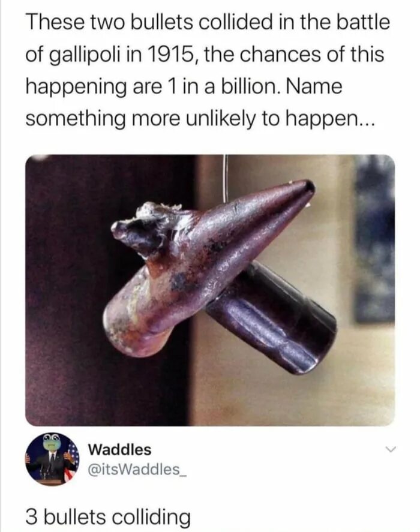This screenshot has height=532, width=420.
Task: Click the line "something more unlikely to happen..."
Action: 200,120
